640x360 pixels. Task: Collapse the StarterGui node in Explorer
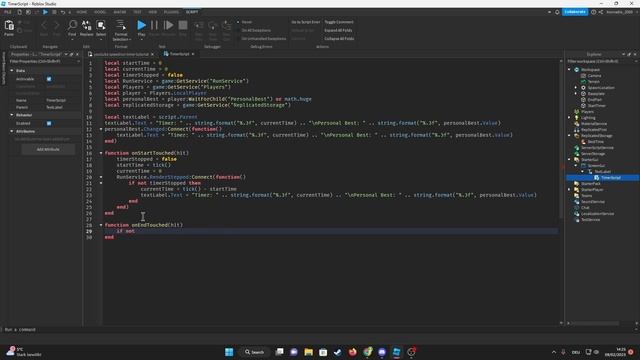tap(569, 160)
